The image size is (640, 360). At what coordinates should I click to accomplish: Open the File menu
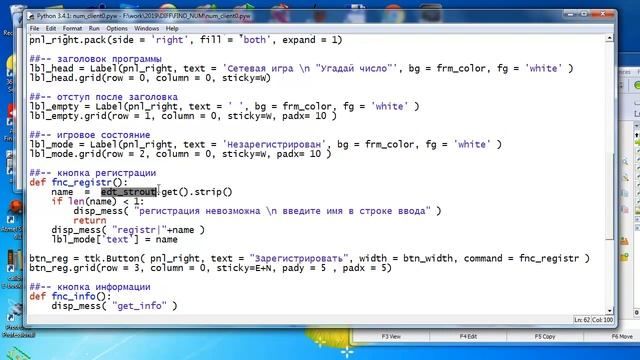coord(34,29)
